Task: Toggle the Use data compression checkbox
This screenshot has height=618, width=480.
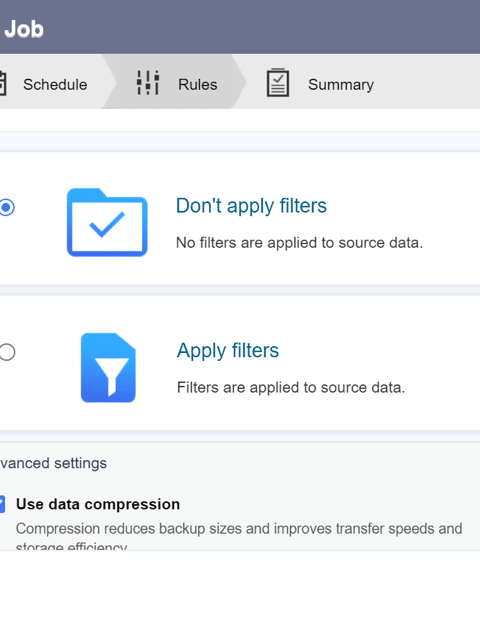Action: click(2, 504)
